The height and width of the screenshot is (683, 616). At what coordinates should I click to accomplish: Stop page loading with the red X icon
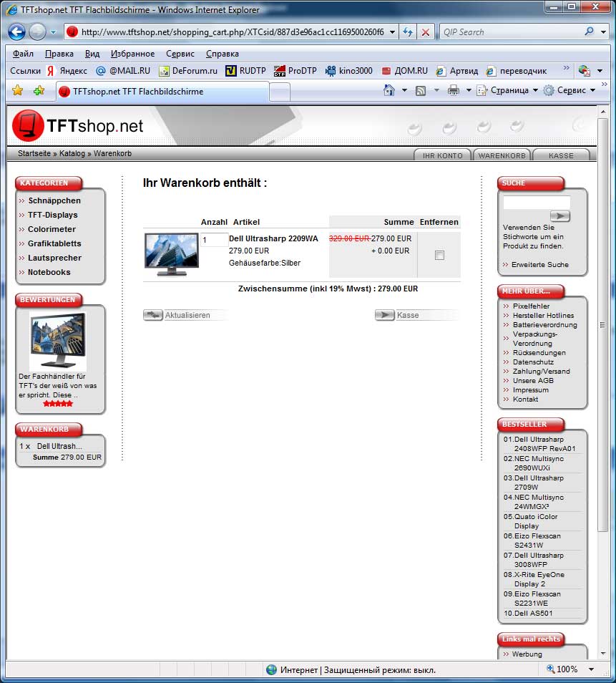pyautogui.click(x=425, y=32)
